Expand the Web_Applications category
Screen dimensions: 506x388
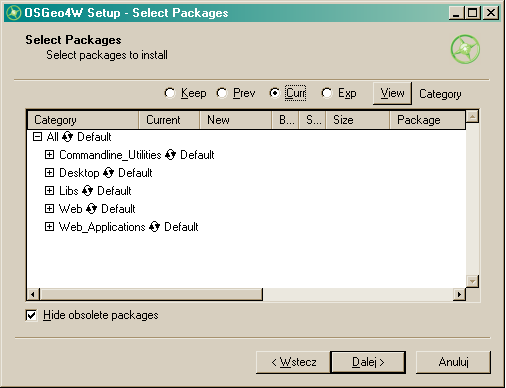click(x=49, y=226)
